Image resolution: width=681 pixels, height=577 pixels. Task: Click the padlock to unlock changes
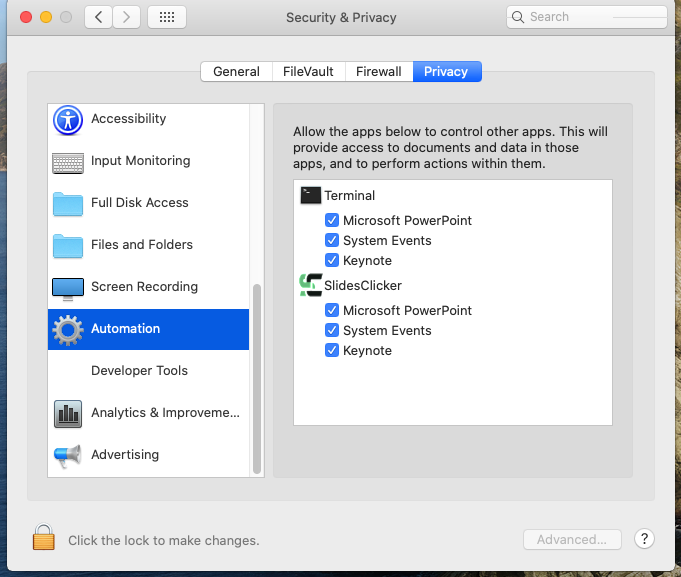pyautogui.click(x=44, y=537)
